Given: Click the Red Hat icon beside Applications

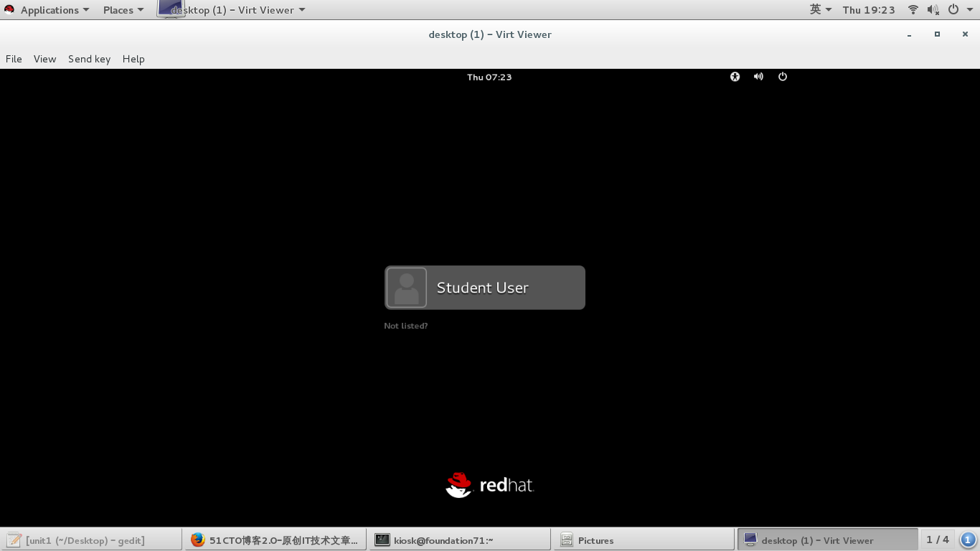Looking at the screenshot, I should (9, 10).
